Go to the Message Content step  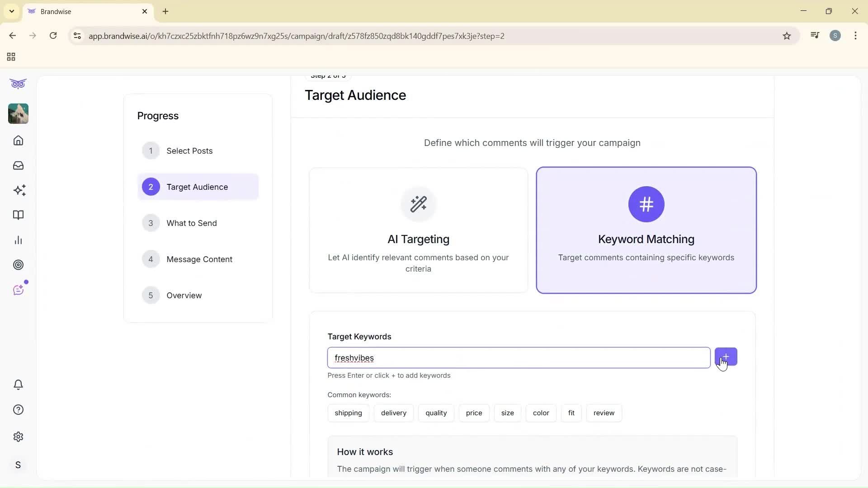tap(199, 259)
